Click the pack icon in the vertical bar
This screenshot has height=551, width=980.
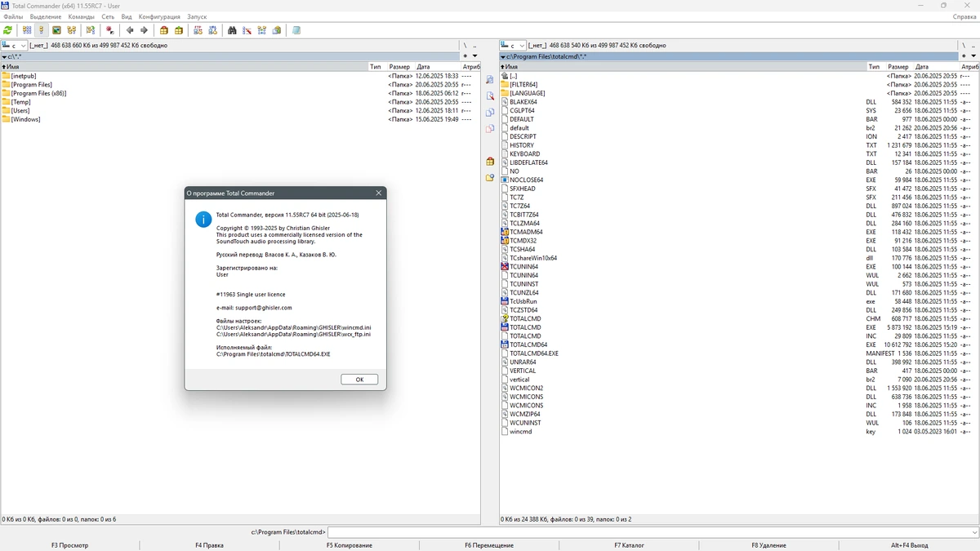pos(490,161)
